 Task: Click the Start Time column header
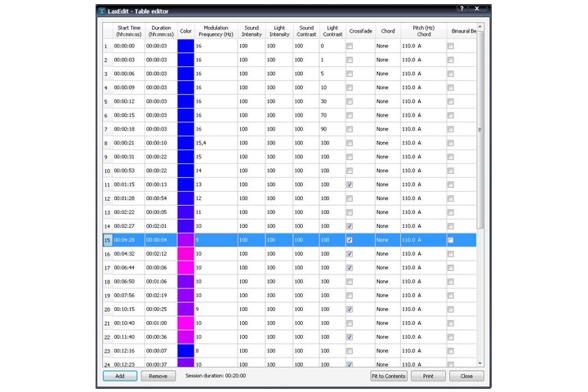(129, 31)
